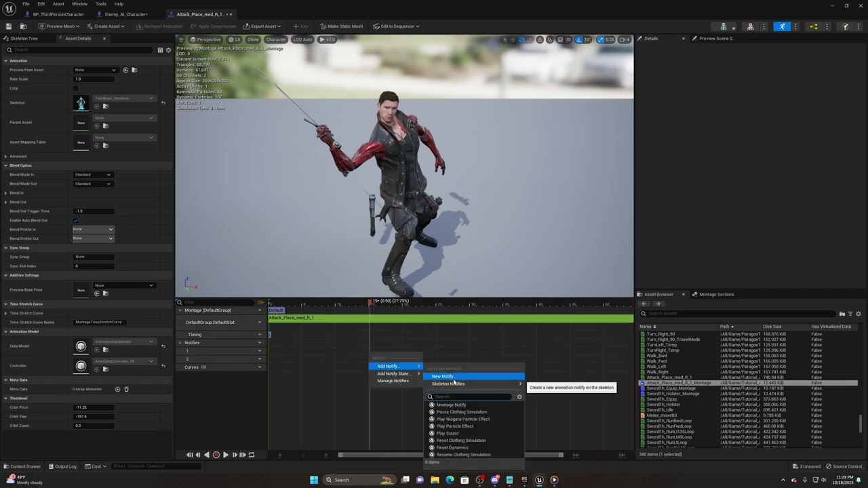Click the Windows Start button
868x488 pixels.
[314, 480]
